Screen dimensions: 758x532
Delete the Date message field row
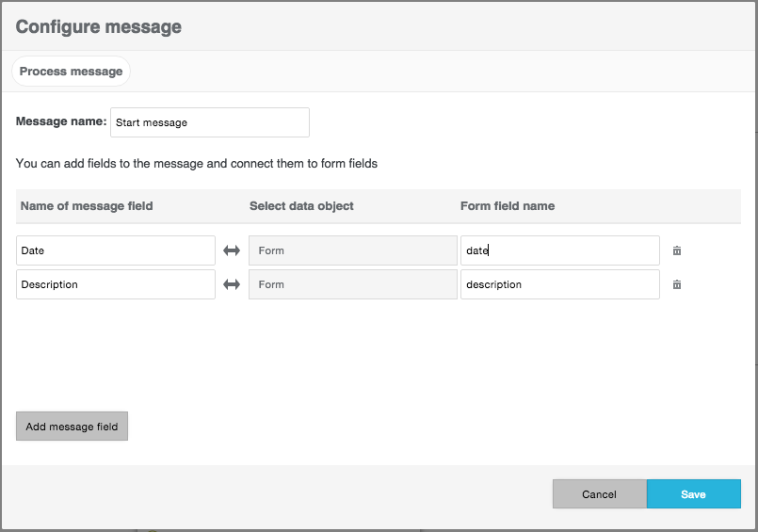[x=676, y=250]
